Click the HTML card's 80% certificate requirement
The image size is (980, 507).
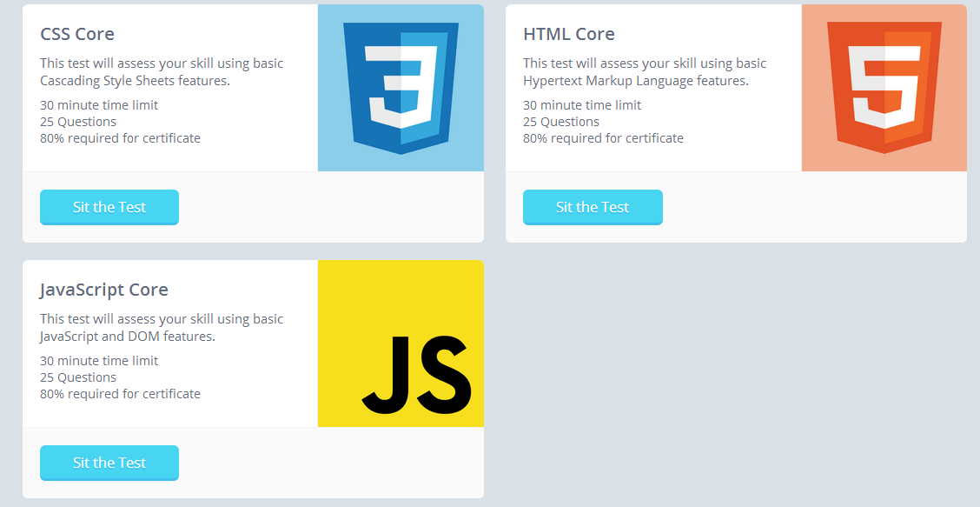[603, 138]
